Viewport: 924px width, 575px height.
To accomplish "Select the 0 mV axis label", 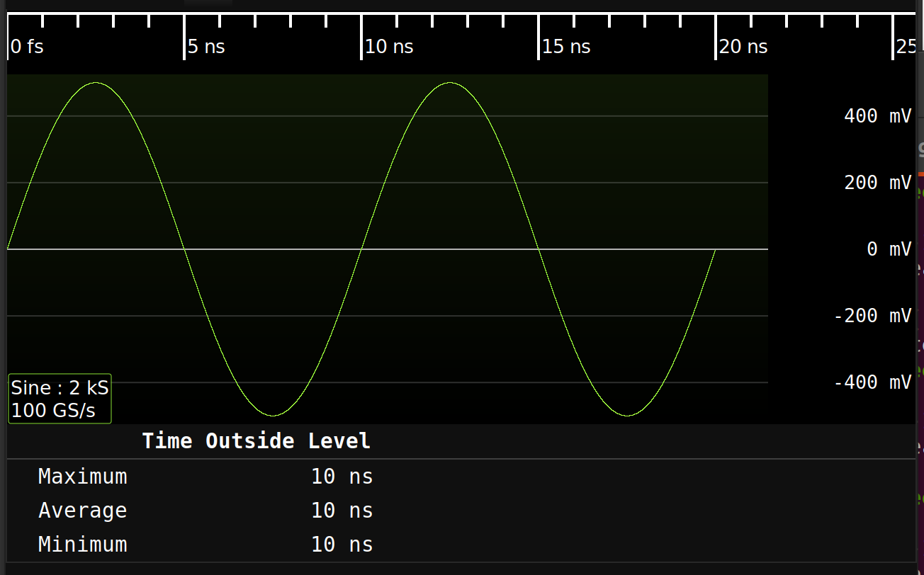I will pyautogui.click(x=889, y=249).
